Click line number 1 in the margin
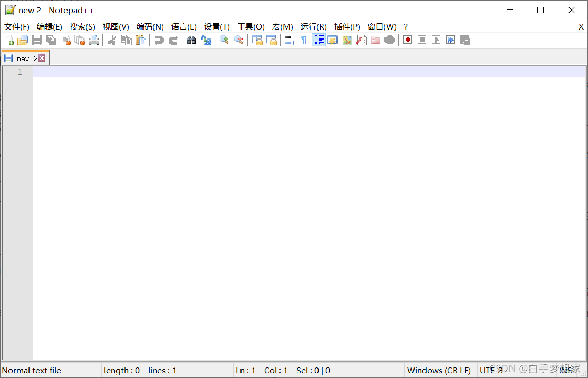 20,72
